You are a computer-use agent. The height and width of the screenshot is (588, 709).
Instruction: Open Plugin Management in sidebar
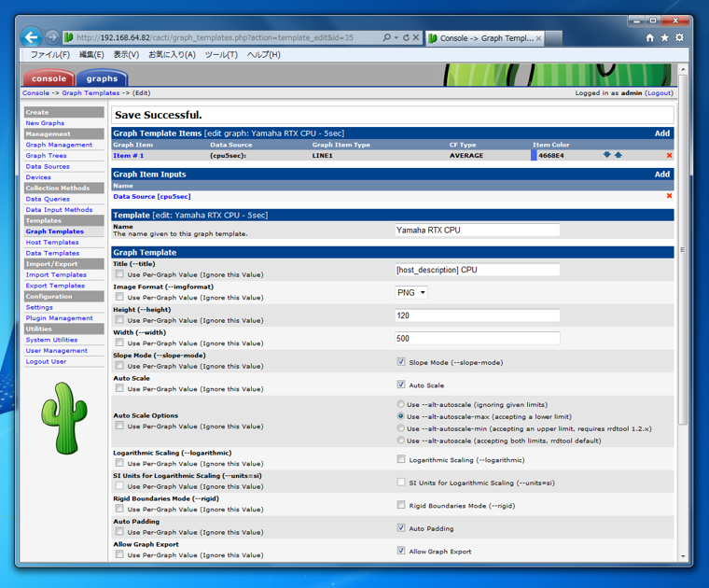pos(59,318)
